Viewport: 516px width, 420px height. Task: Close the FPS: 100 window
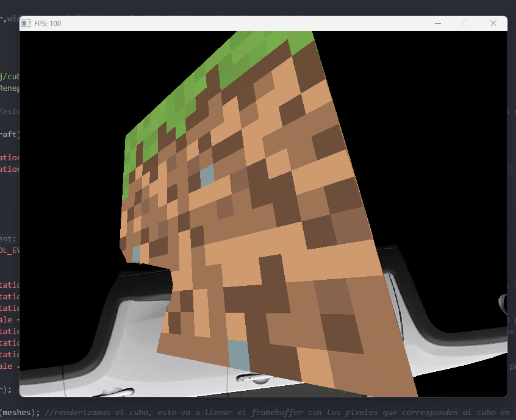pos(493,23)
